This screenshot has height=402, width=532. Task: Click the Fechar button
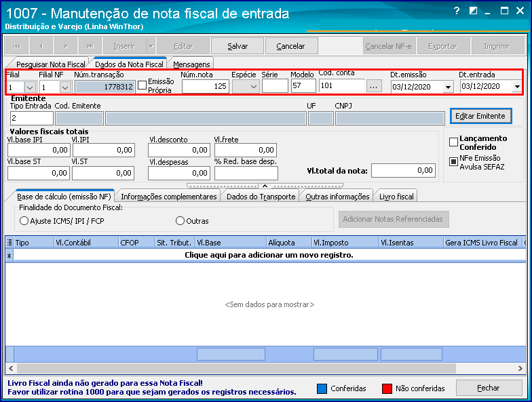(489, 388)
